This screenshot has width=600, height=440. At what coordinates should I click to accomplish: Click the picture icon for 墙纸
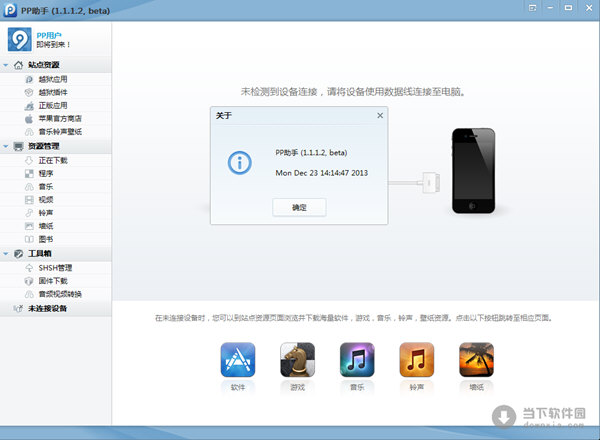point(29,226)
